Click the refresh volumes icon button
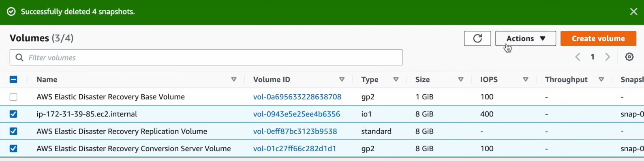 coord(477,38)
